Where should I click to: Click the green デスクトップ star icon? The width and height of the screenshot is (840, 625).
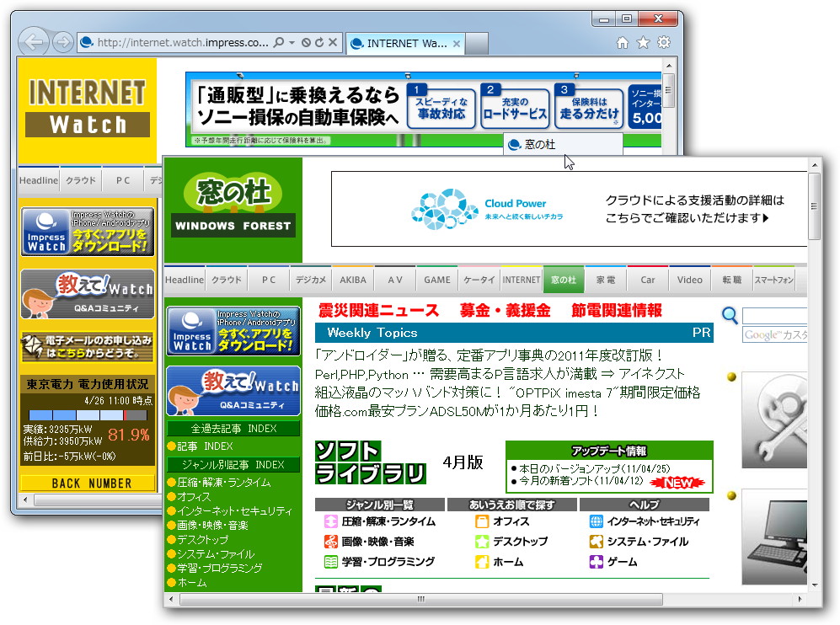click(x=484, y=542)
